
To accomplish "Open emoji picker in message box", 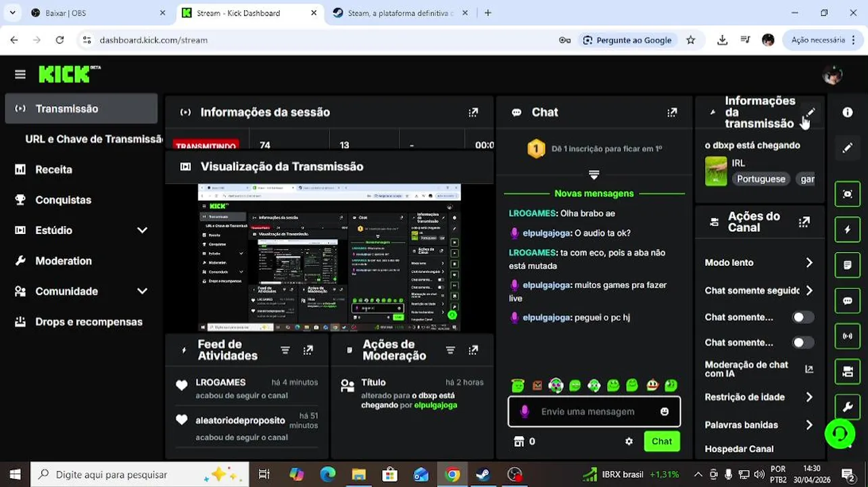I will [x=665, y=411].
